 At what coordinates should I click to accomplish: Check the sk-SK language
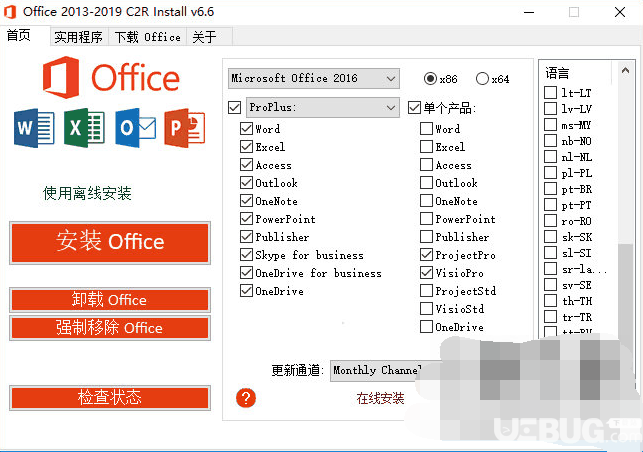[x=550, y=237]
